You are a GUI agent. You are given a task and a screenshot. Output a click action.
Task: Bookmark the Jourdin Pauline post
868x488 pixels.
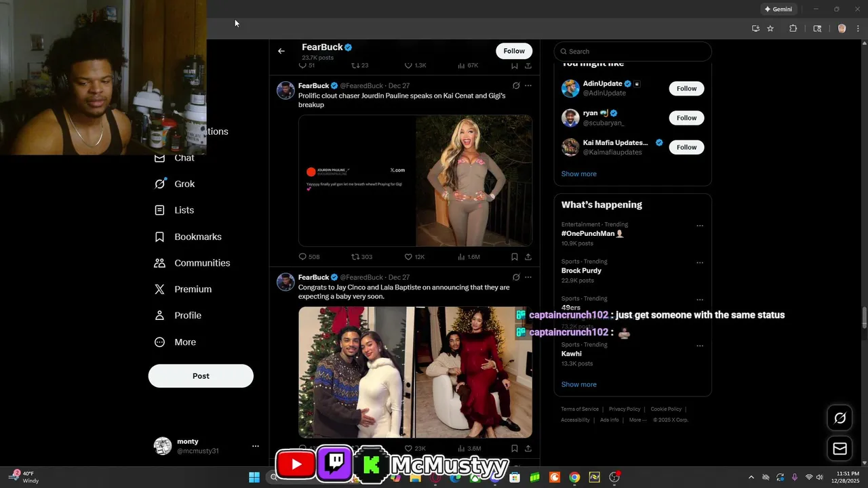[515, 257]
